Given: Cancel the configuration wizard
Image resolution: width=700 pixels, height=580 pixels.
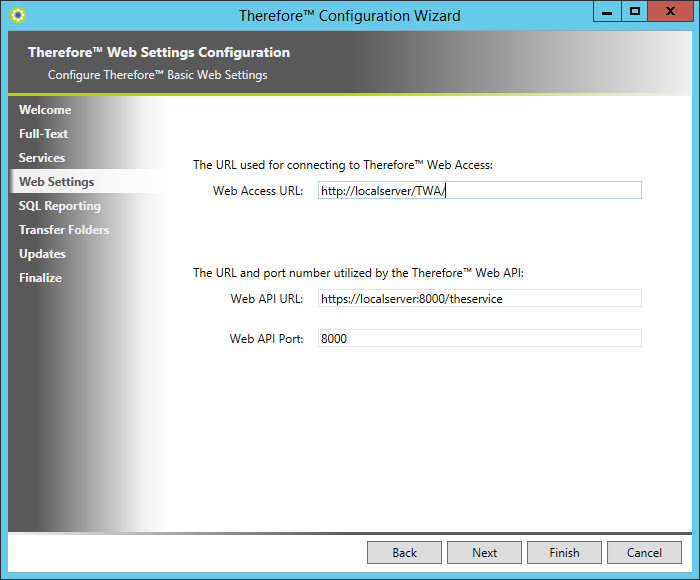Looking at the screenshot, I should click(x=644, y=552).
